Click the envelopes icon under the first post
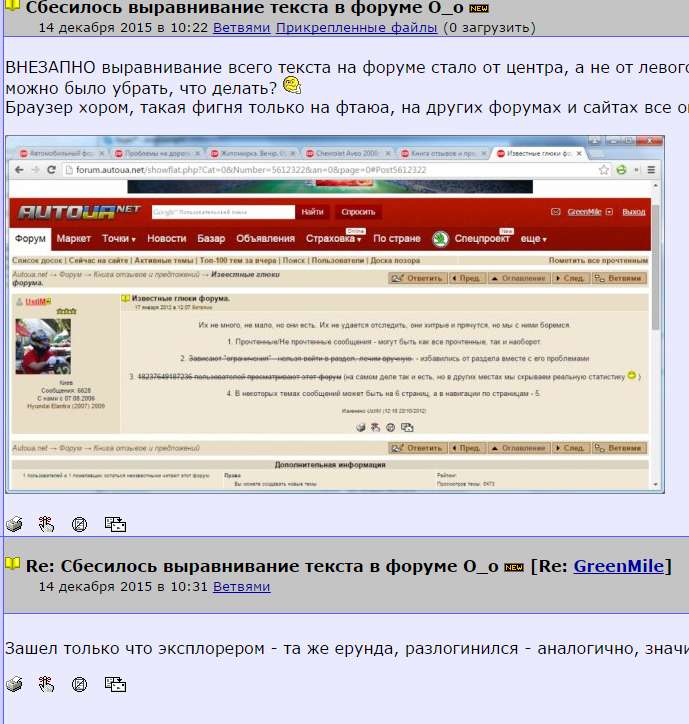 [115, 523]
